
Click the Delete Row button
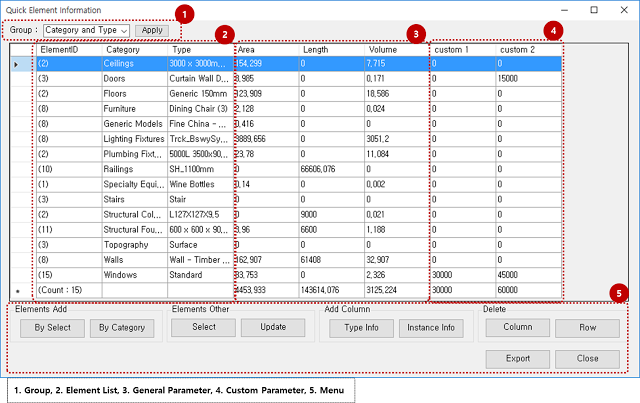(587, 328)
